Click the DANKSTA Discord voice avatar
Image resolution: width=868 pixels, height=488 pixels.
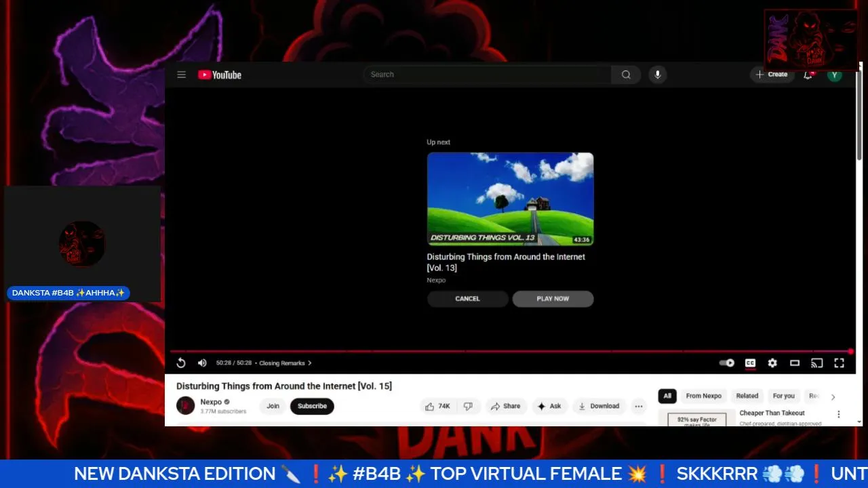point(82,243)
